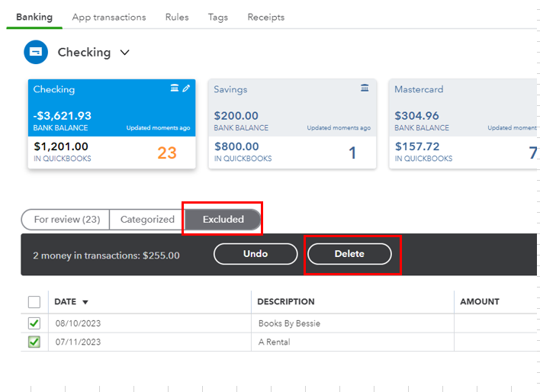This screenshot has height=392, width=540.
Task: Click the pencil edit icon on Checking card
Action: coord(186,89)
